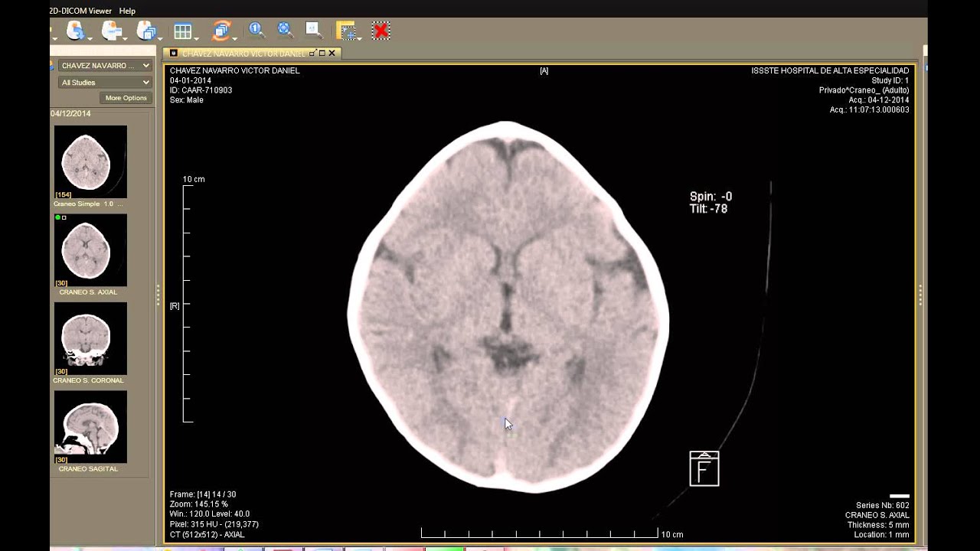Open the Help menu

127,11
